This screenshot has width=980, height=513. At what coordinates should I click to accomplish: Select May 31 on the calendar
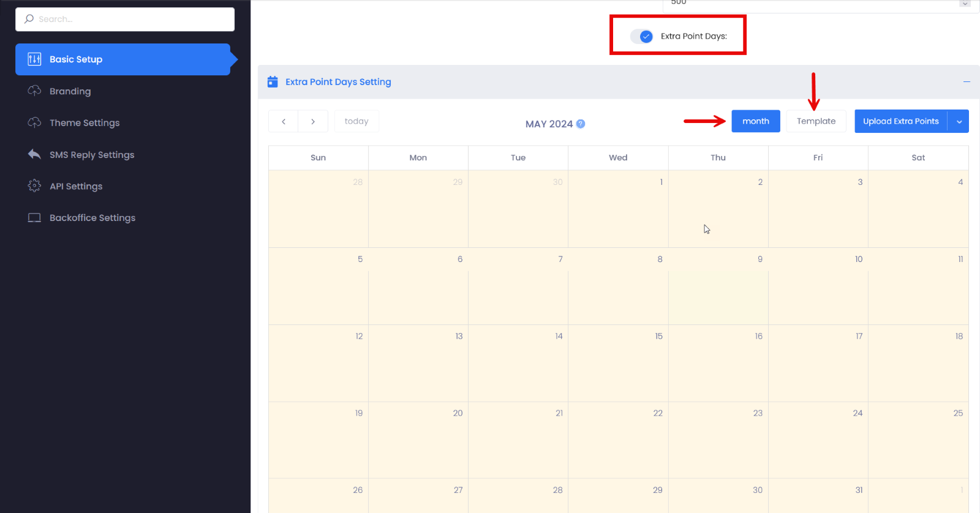[818, 496]
